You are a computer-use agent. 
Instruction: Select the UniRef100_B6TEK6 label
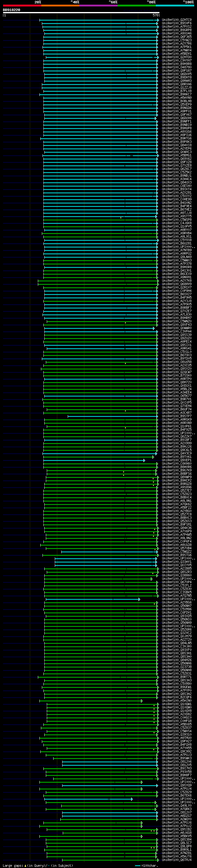pyautogui.click(x=177, y=796)
